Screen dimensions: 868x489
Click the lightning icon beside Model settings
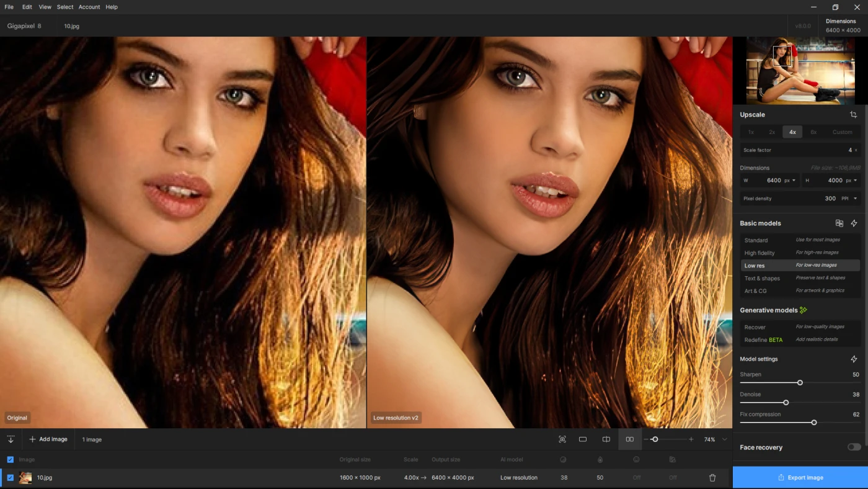click(x=854, y=359)
